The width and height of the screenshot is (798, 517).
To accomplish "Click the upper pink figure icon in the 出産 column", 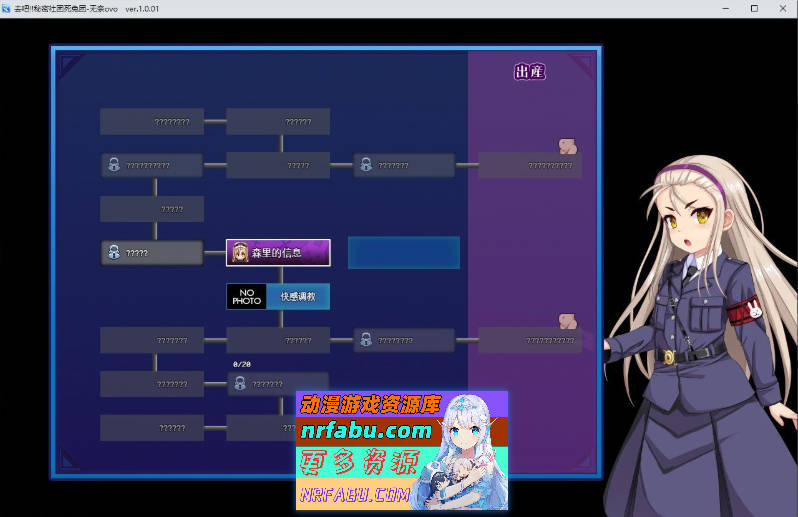I will [567, 146].
